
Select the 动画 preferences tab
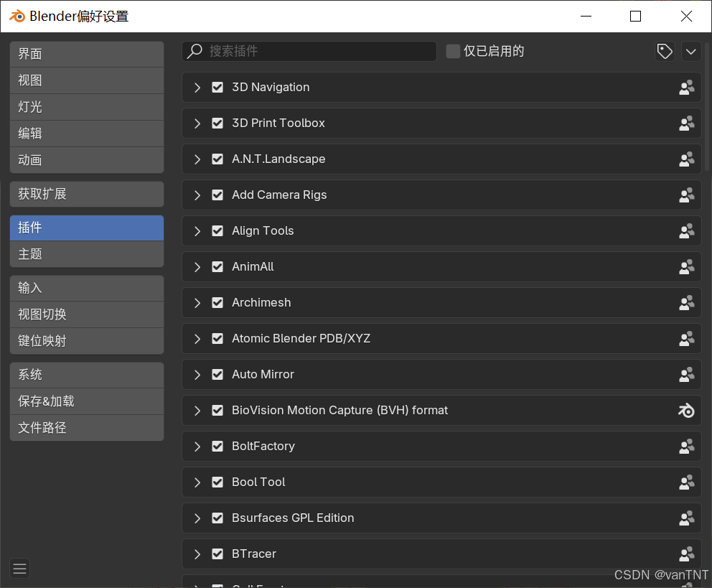pyautogui.click(x=87, y=160)
